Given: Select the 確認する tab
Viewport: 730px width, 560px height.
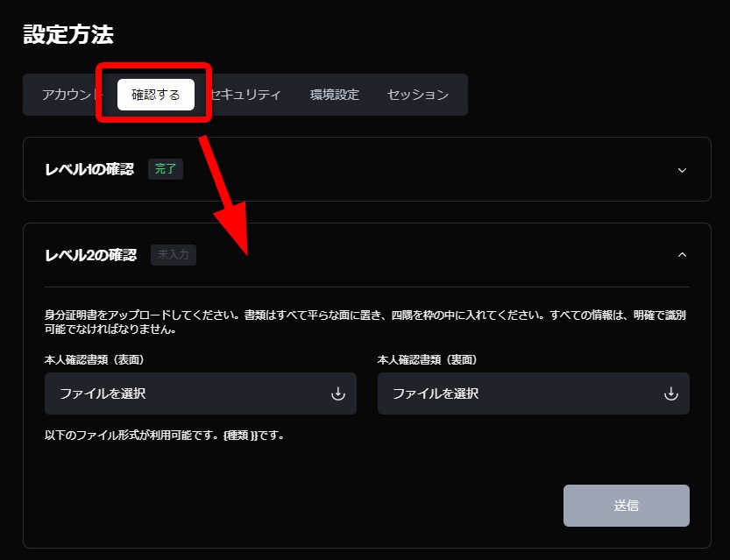Looking at the screenshot, I should [156, 95].
